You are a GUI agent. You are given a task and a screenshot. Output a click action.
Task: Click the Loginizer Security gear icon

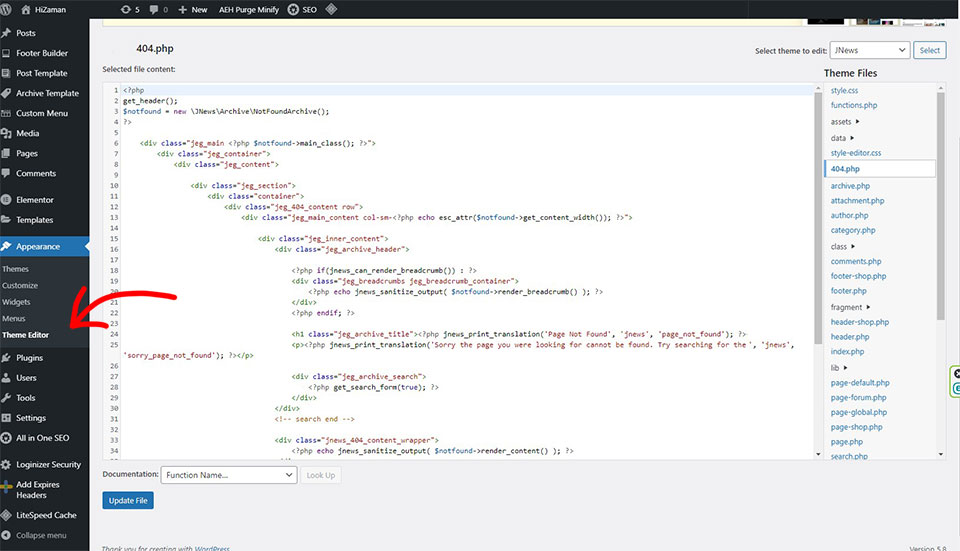(6, 465)
